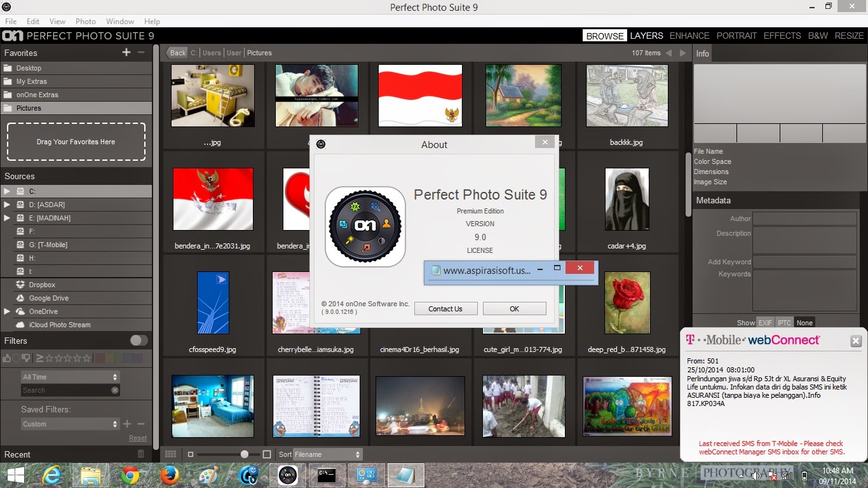Select the deep red rose thumbnail
Screen dimensions: 868x488
(627, 302)
